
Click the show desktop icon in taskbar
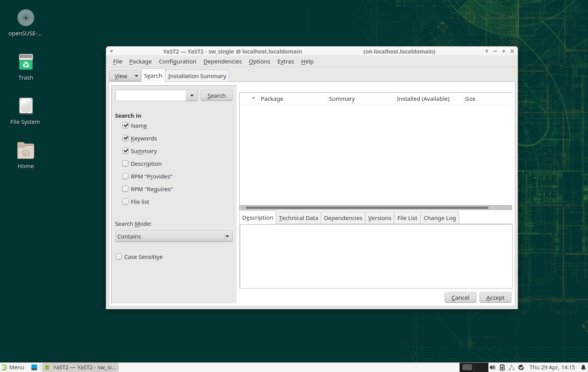coord(34,367)
